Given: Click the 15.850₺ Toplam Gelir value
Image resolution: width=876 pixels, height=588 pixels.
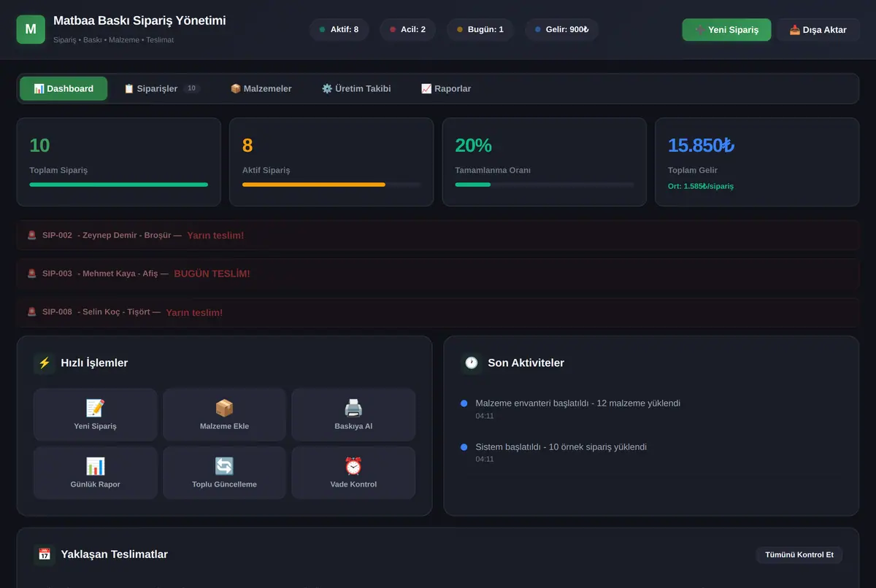Looking at the screenshot, I should [x=701, y=146].
